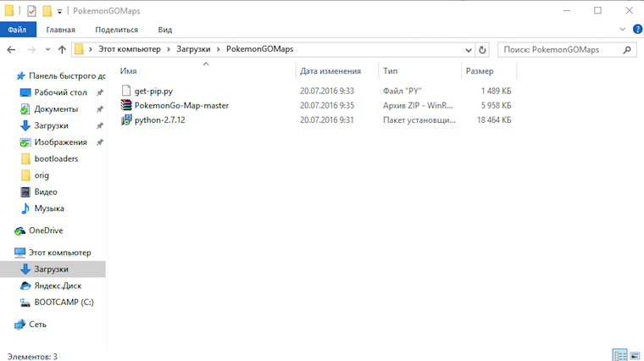
Task: Open pinned Загрузки in quick access
Action: [51, 125]
